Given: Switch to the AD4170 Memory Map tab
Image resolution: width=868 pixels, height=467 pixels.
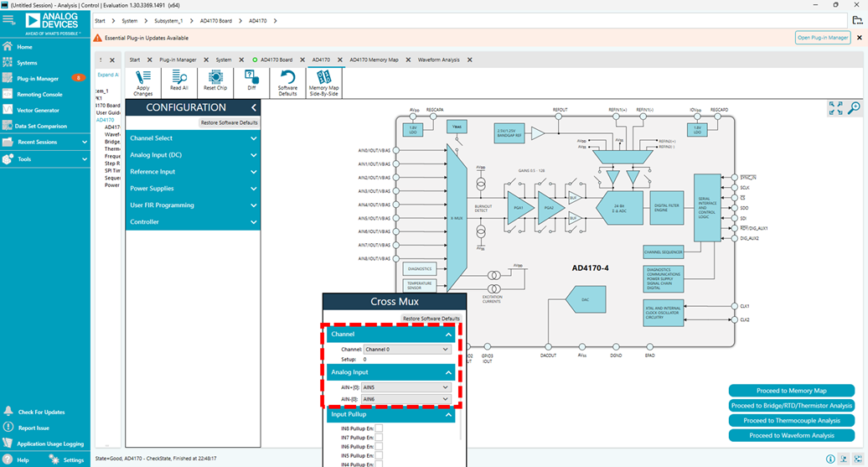Looking at the screenshot, I should pyautogui.click(x=374, y=60).
